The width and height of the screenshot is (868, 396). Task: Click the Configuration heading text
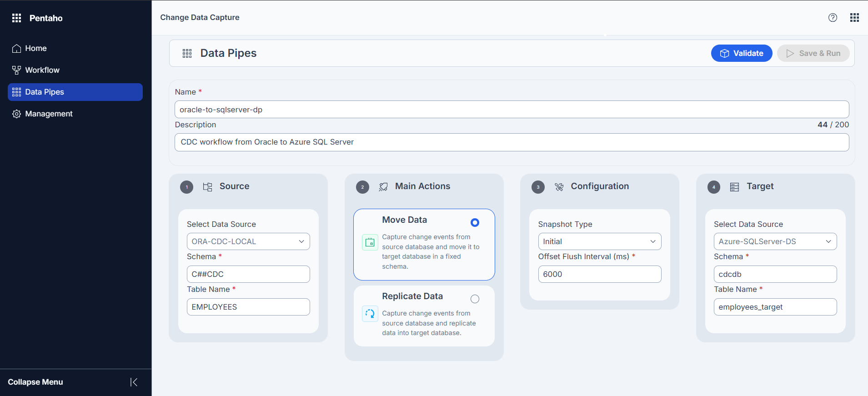600,186
